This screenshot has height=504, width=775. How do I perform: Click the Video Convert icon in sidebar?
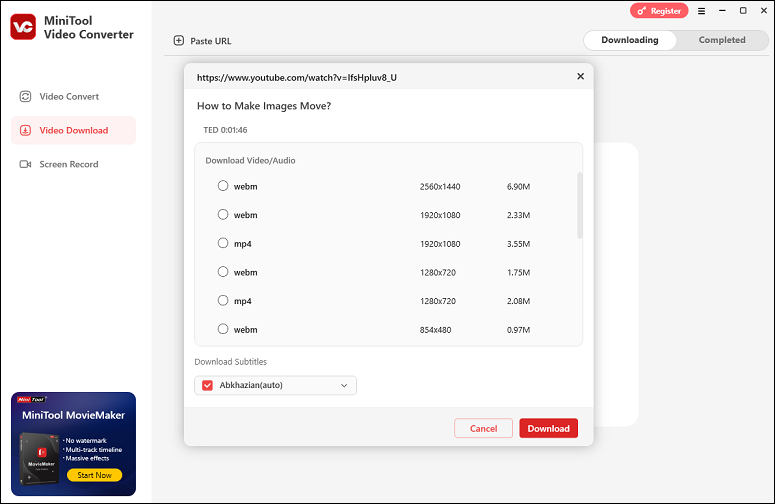click(25, 96)
